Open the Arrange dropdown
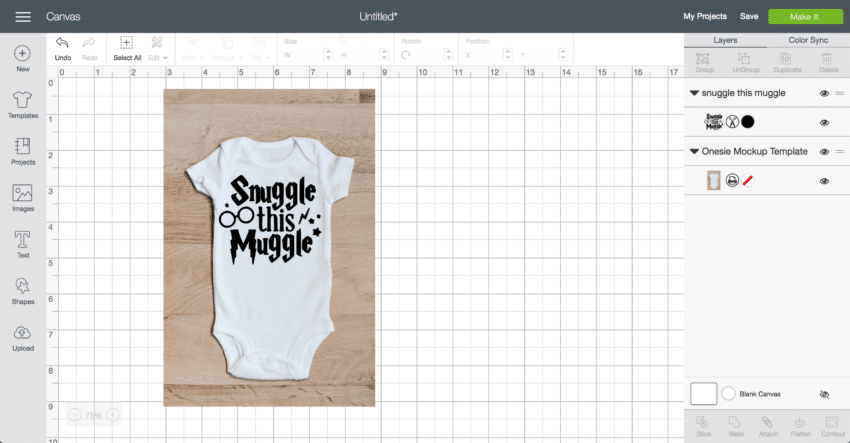 point(227,48)
